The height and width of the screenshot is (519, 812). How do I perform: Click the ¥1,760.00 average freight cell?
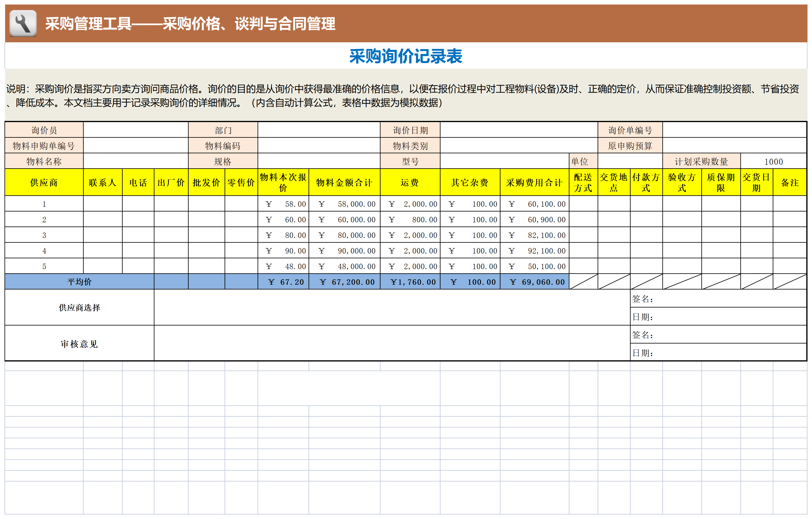coord(410,281)
